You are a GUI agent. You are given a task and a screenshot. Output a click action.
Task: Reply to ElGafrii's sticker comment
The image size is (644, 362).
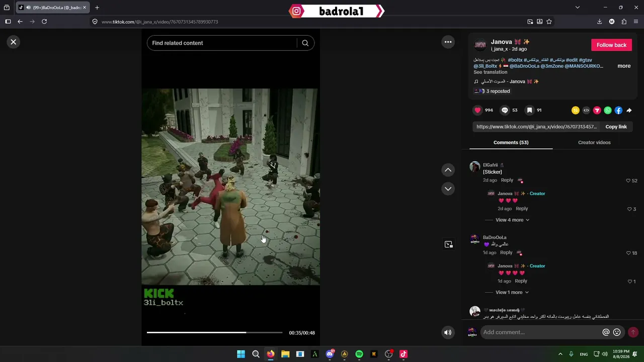point(507,180)
